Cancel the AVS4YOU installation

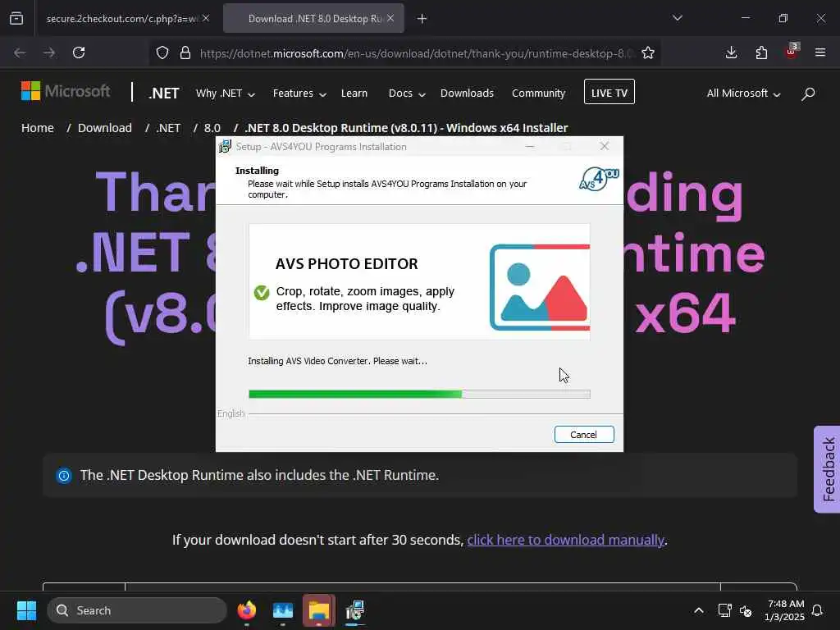(x=584, y=435)
